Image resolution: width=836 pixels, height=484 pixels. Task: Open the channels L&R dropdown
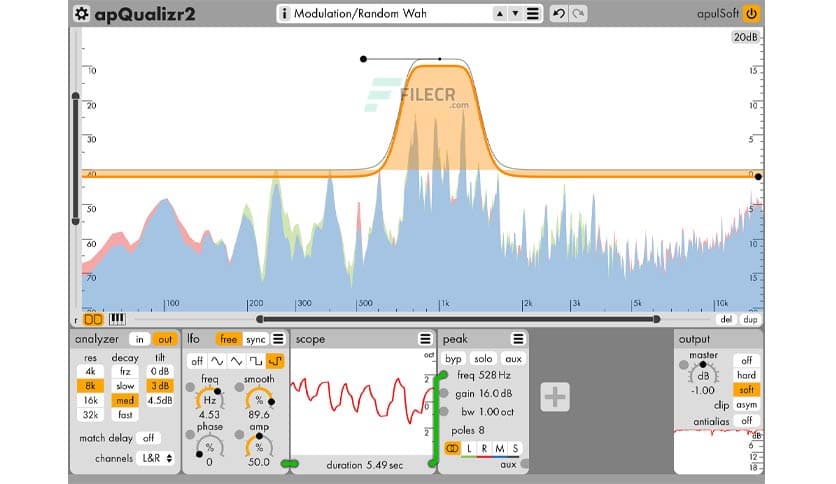point(156,458)
